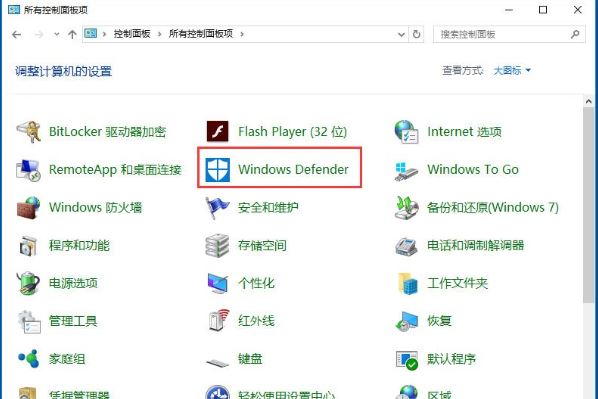Click the magnifier icon in the search box
The image size is (598, 399).
(x=575, y=34)
